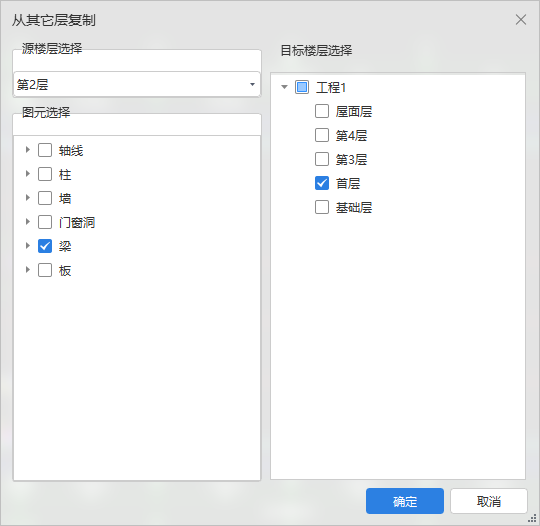Check the 墙 checkbox
The image size is (540, 526).
click(x=45, y=198)
